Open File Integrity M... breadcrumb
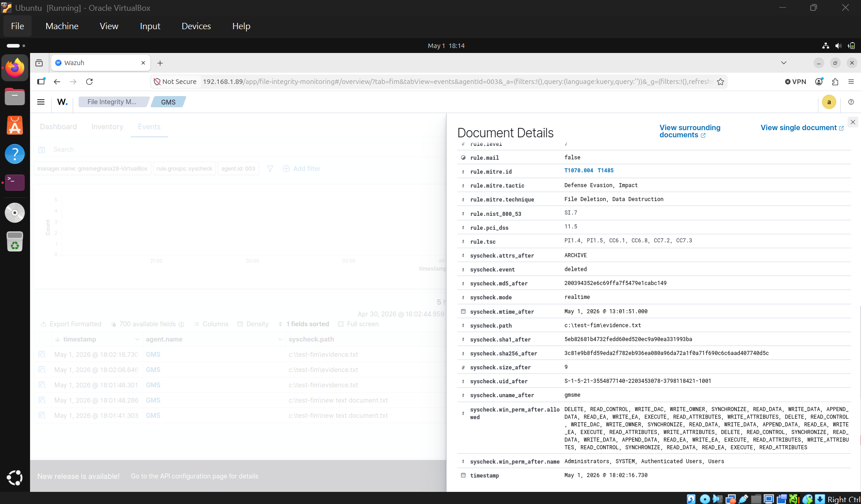Image resolution: width=861 pixels, height=504 pixels. pos(112,102)
